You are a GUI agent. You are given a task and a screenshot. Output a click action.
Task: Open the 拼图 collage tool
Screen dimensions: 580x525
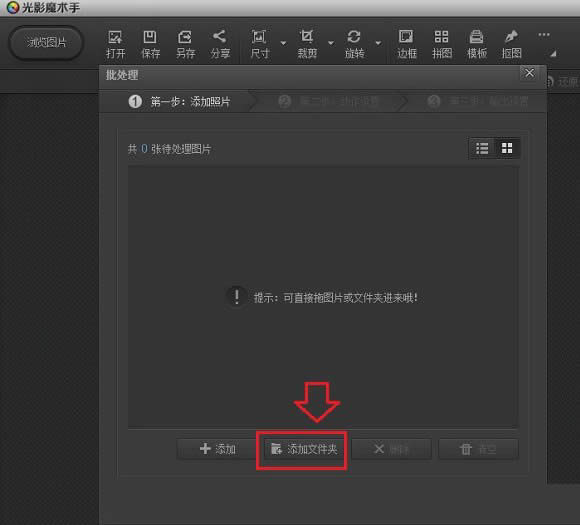pyautogui.click(x=442, y=44)
